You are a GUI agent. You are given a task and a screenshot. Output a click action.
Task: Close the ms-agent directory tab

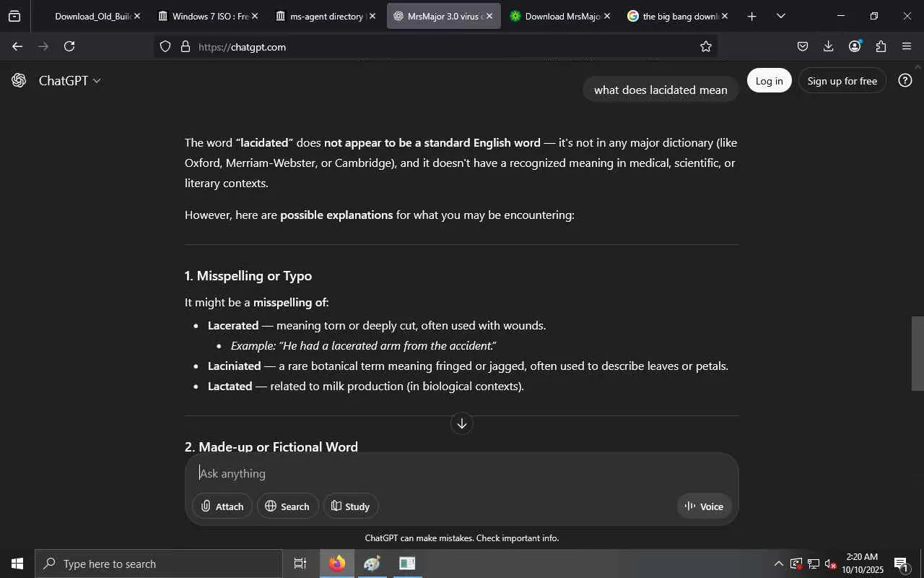click(372, 16)
